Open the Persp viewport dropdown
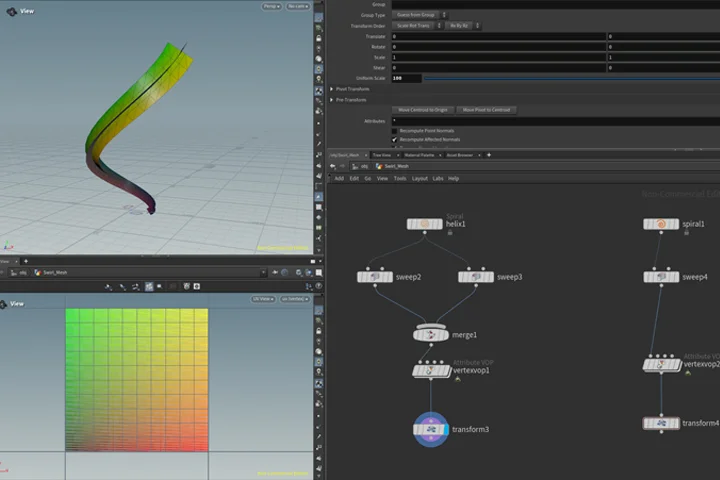 272,6
